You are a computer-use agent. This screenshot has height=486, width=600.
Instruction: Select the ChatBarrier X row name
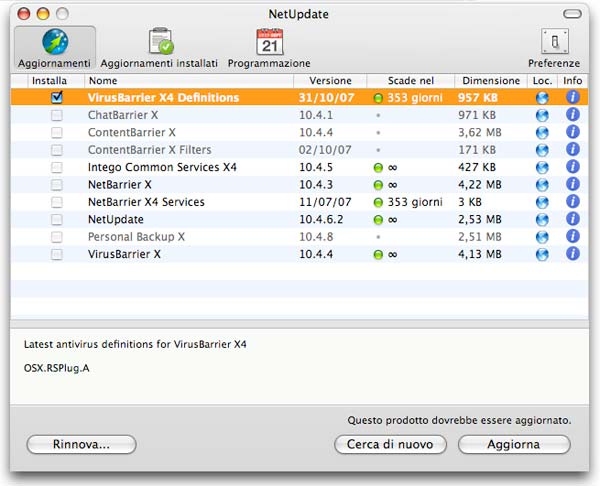click(123, 115)
